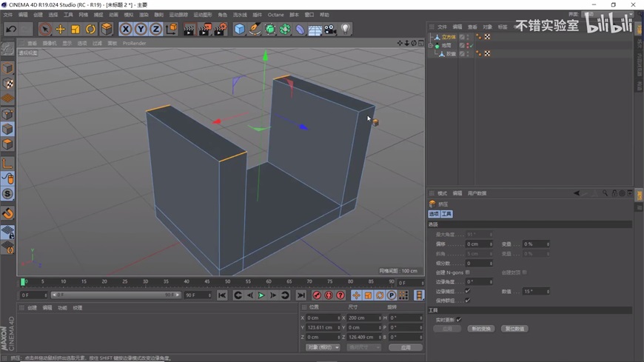Viewport: 644px width, 362px height.
Task: Click the timeline range slider bar
Action: [x=115, y=295]
